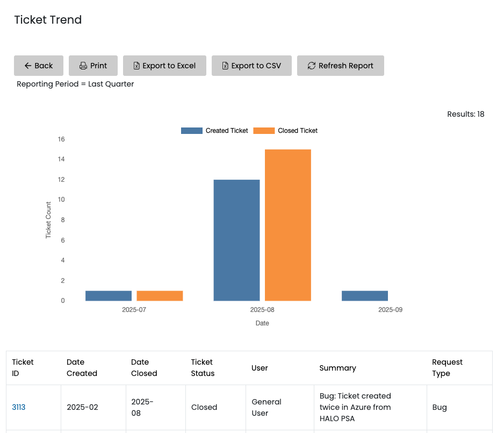Click the Date Closed column header
This screenshot has width=504, height=433.
(x=144, y=368)
